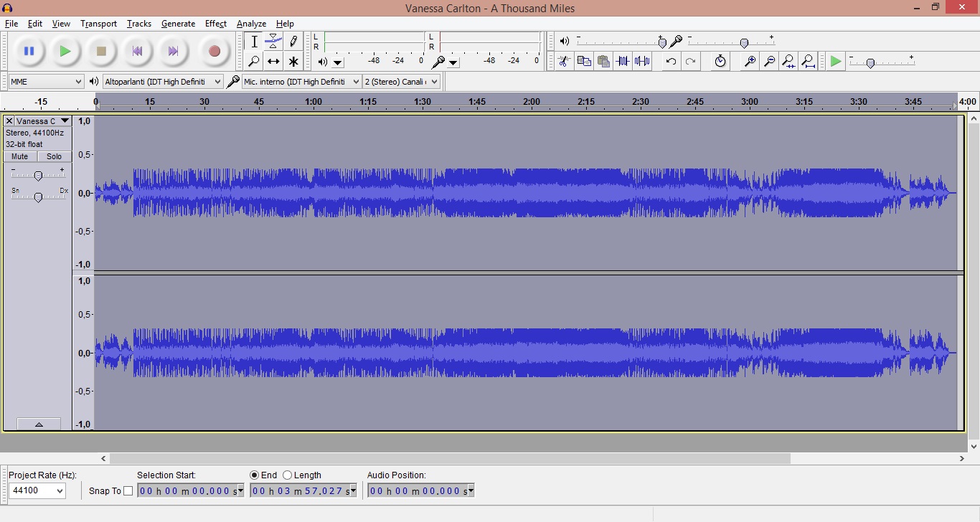Open the Audio Position time format arrow
This screenshot has width=980, height=522.
click(471, 490)
